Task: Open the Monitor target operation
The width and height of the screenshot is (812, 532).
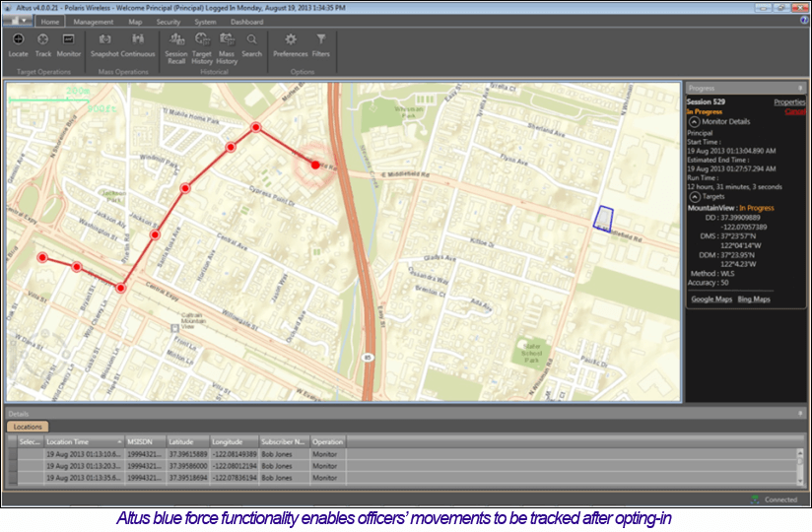Action: click(68, 45)
